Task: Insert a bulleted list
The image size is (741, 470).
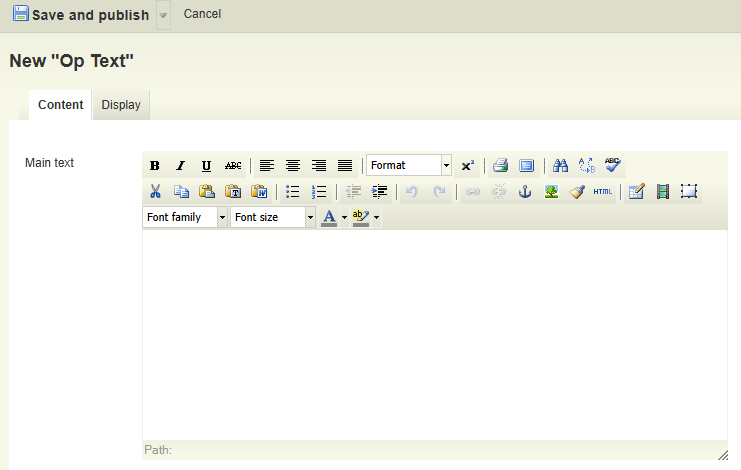Action: 293,192
